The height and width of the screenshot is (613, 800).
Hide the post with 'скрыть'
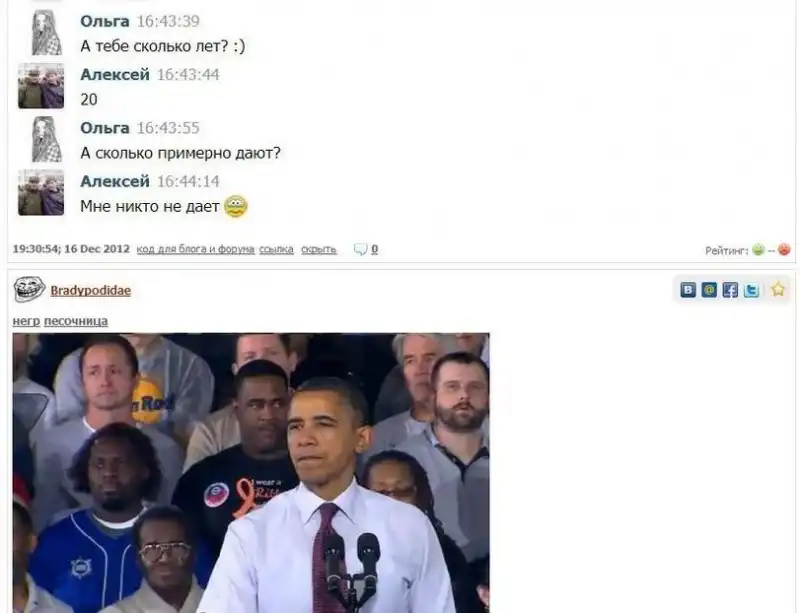pos(319,249)
